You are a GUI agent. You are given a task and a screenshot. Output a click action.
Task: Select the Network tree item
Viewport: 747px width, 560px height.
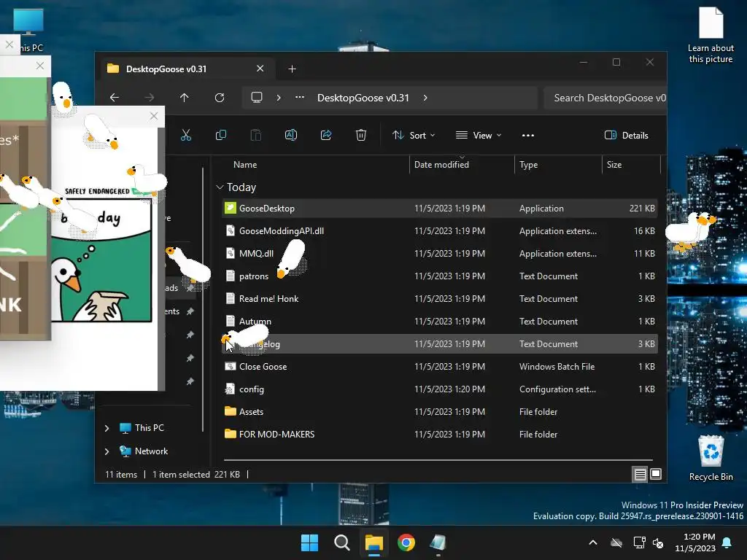[x=151, y=451]
